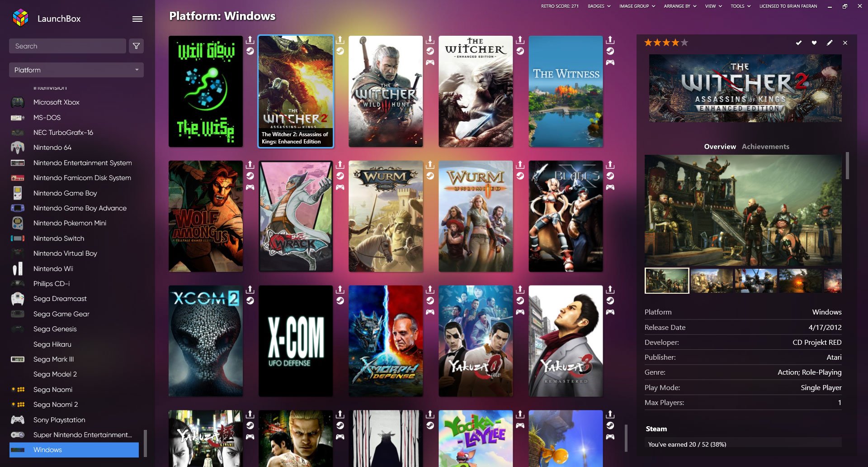Open the Badges dropdown menu
868x467 pixels.
pos(599,6)
